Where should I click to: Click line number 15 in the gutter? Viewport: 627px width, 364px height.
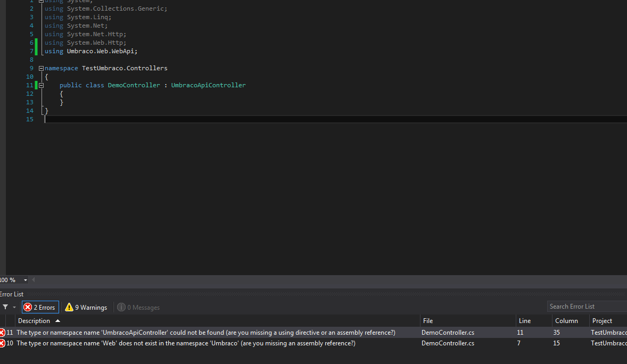click(x=30, y=119)
